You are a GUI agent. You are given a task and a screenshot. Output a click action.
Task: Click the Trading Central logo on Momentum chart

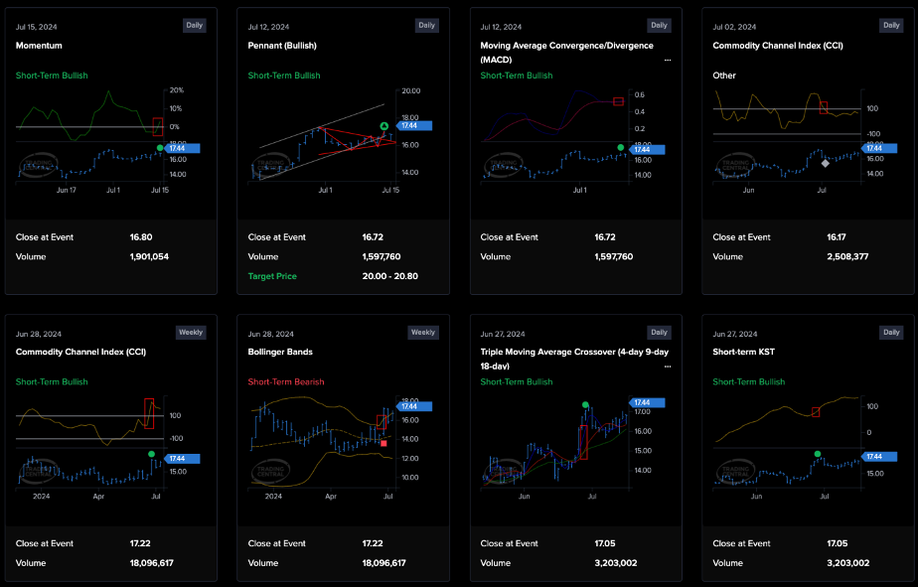pyautogui.click(x=38, y=164)
